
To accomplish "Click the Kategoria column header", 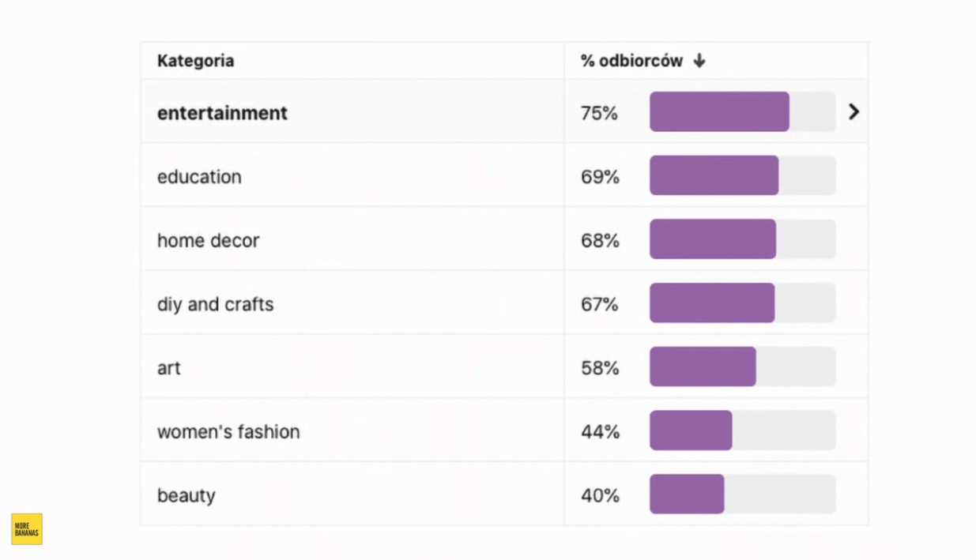I will click(x=195, y=61).
